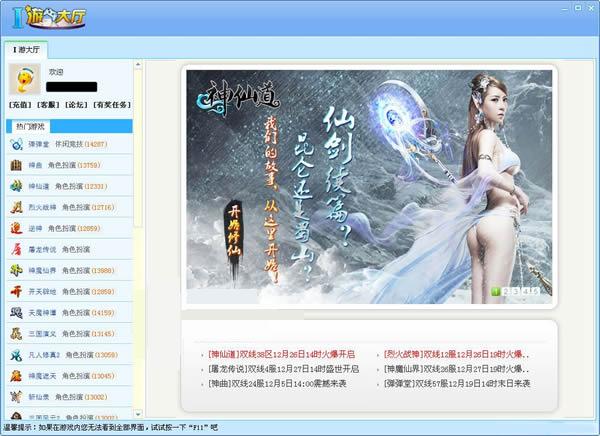
Task: Click the game list scrollbar up arrow
Action: (x=138, y=64)
